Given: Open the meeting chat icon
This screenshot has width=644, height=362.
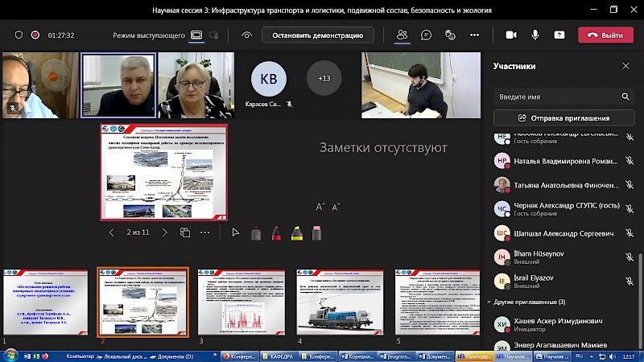Looking at the screenshot, I should [x=426, y=35].
